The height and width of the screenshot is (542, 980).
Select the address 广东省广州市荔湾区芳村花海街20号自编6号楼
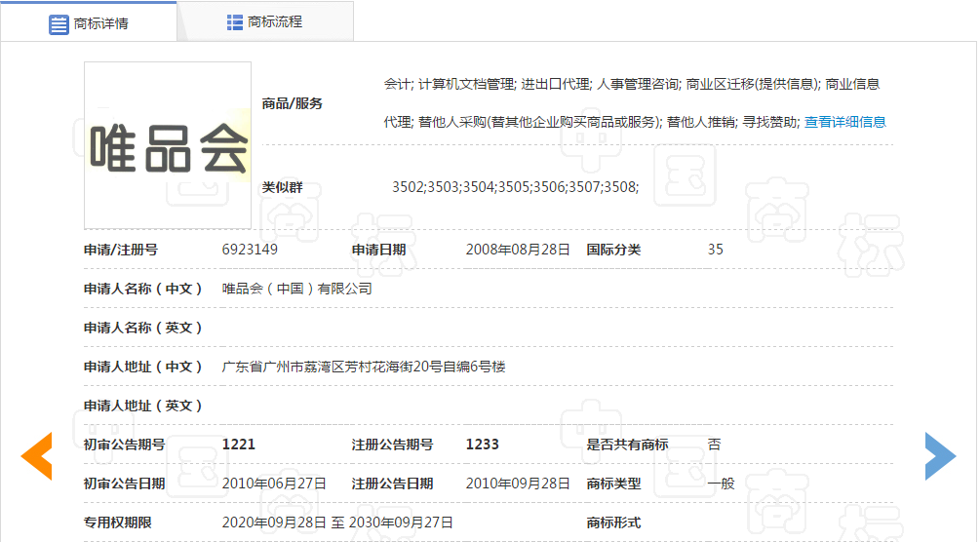coord(364,367)
